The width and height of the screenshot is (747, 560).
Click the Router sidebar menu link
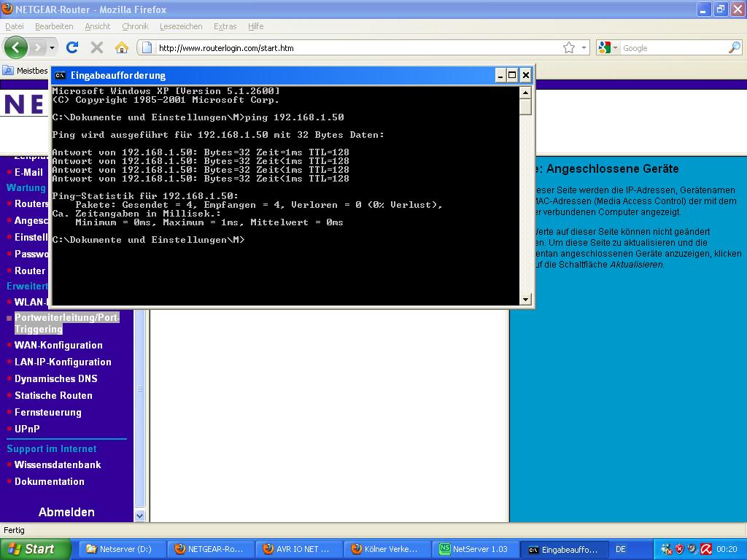tap(29, 271)
